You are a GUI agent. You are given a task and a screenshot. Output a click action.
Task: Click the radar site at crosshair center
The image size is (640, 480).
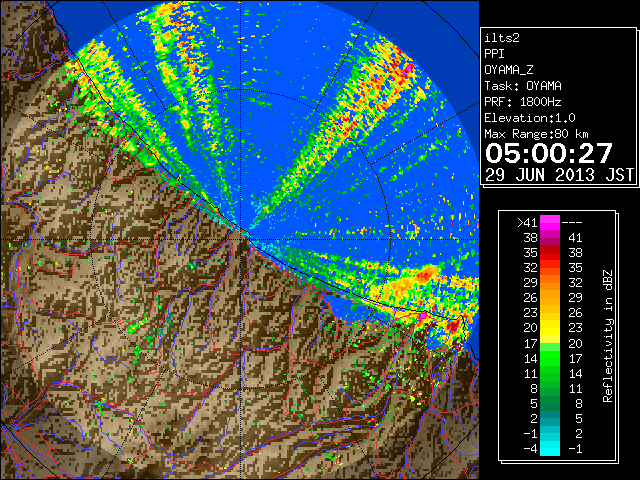pyautogui.click(x=240, y=240)
